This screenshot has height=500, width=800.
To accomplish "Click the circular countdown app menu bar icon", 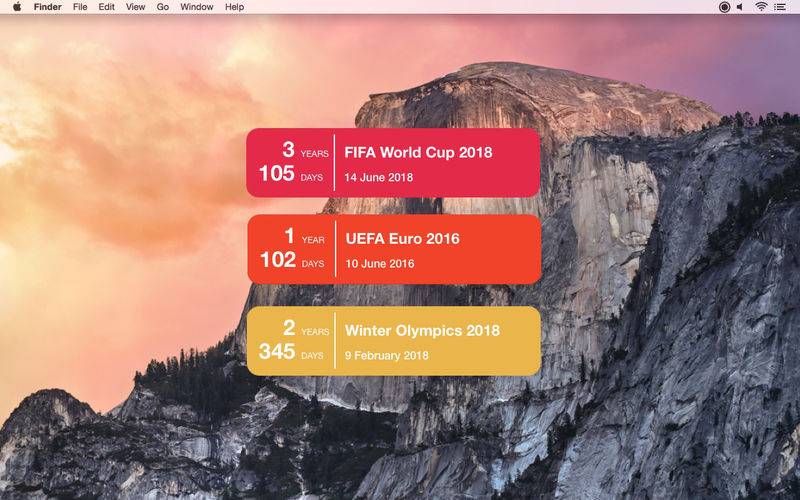I will [724, 7].
